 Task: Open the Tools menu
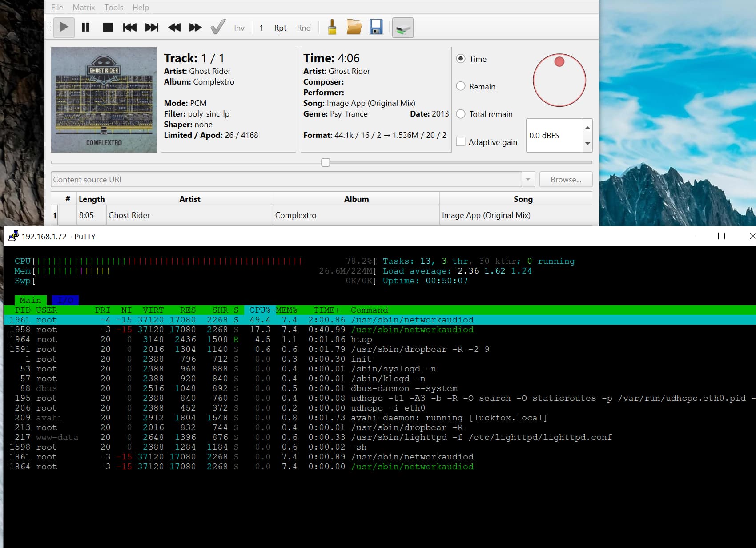[113, 8]
